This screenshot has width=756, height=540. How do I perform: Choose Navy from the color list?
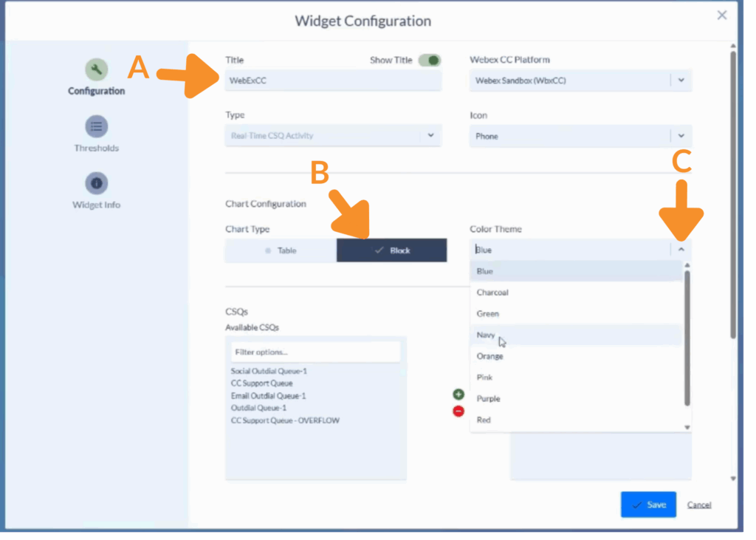(x=486, y=335)
